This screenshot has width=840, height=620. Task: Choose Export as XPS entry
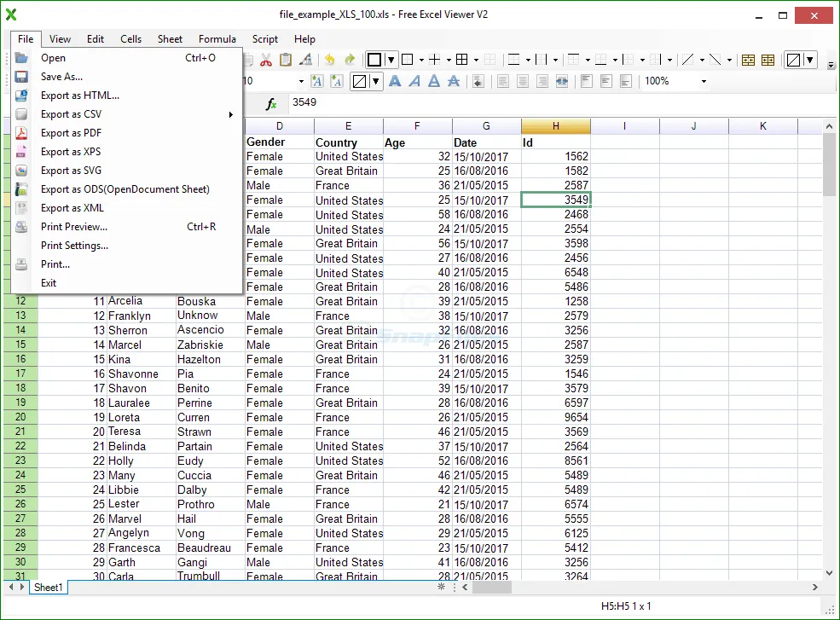(x=126, y=152)
